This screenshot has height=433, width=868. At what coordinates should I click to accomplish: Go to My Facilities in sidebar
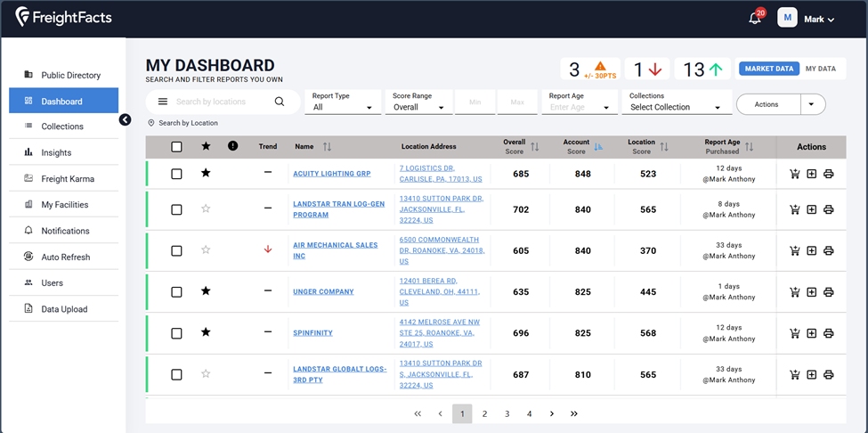tap(64, 205)
